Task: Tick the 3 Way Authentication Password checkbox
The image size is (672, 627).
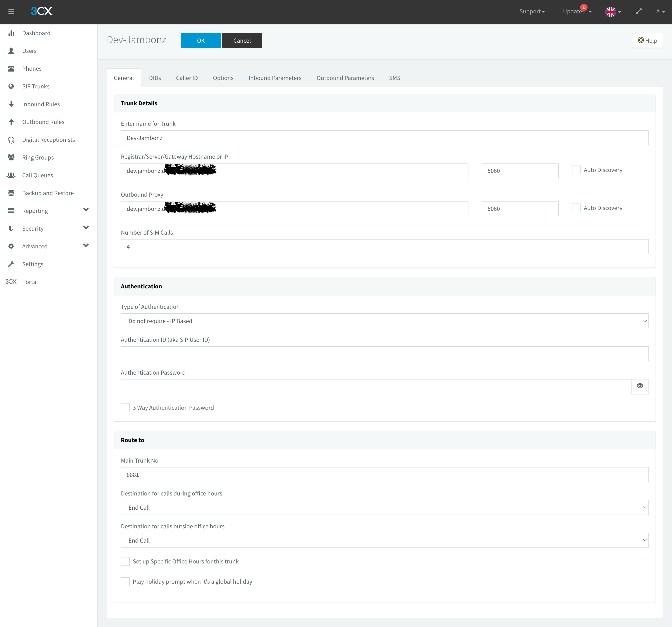Action: click(x=125, y=408)
